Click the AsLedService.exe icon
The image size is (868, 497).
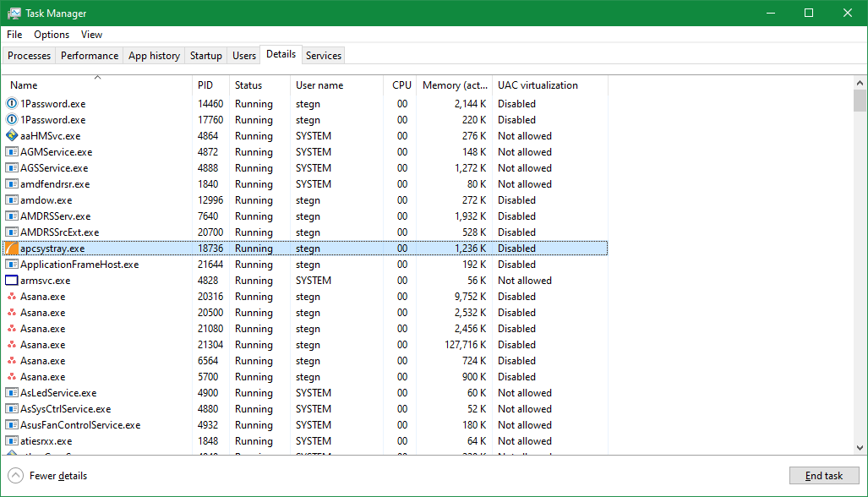(x=10, y=392)
